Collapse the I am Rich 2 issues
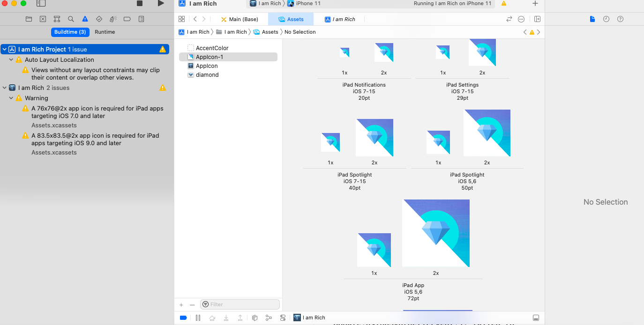Screen dimensions: 644x325 4,88
